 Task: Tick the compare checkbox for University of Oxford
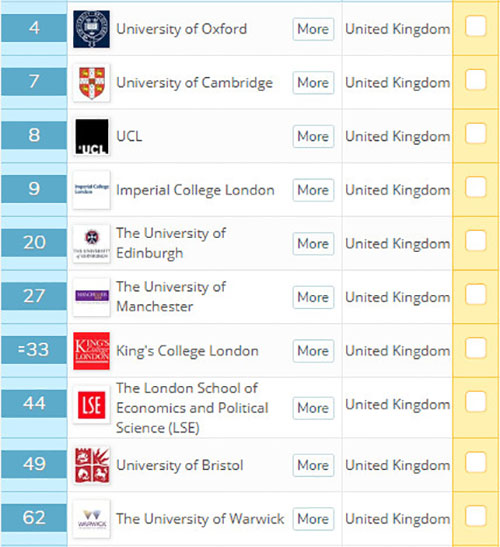[x=476, y=26]
